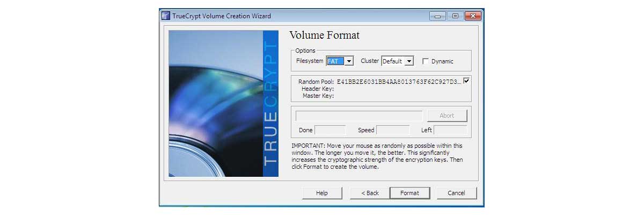The image size is (644, 215).
Task: Click the Speed value field
Action: point(393,130)
